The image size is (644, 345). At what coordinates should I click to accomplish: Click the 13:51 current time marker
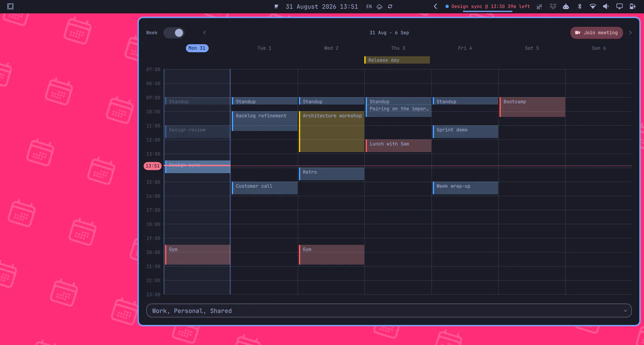click(153, 166)
